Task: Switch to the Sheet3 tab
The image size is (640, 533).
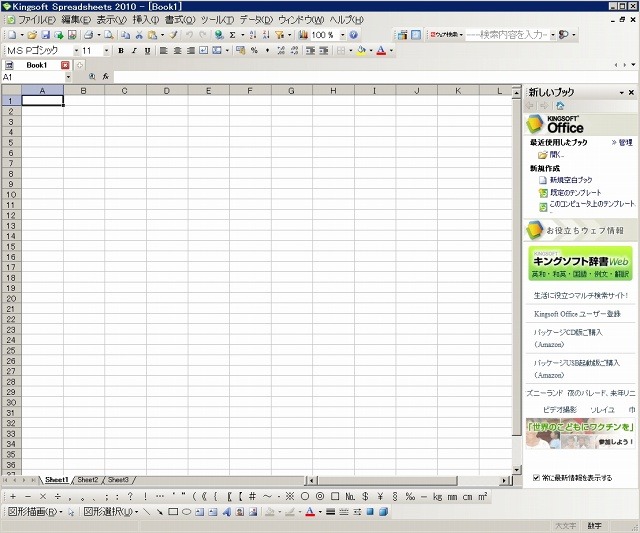Action: 118,480
